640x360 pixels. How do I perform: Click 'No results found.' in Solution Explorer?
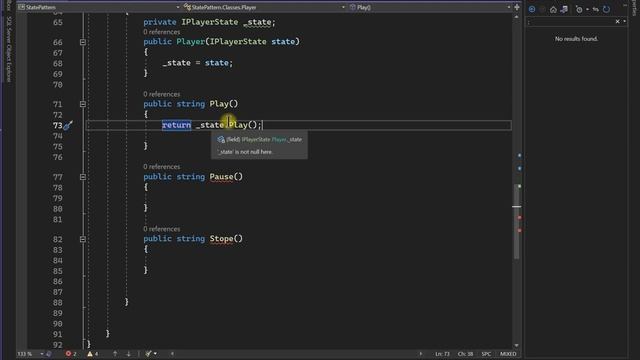tap(576, 39)
